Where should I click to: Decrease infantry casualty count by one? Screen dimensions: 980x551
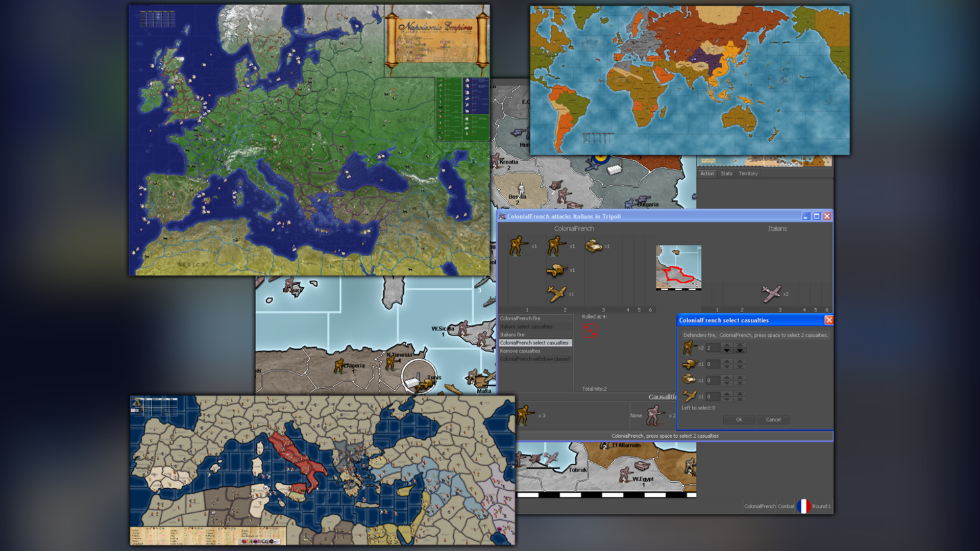[727, 350]
